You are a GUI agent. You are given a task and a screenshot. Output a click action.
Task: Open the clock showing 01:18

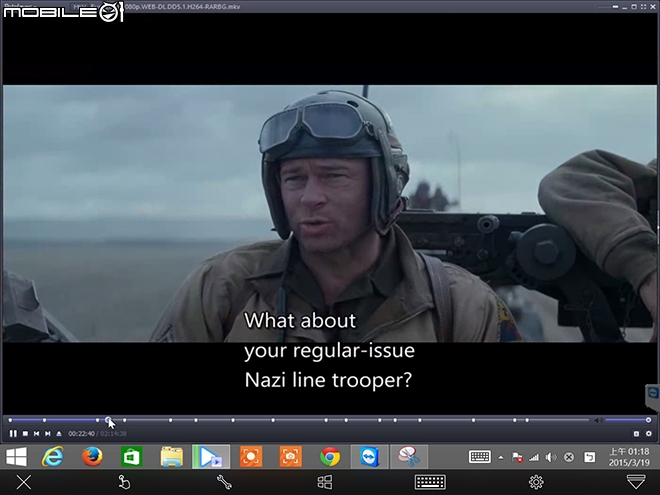pos(629,457)
